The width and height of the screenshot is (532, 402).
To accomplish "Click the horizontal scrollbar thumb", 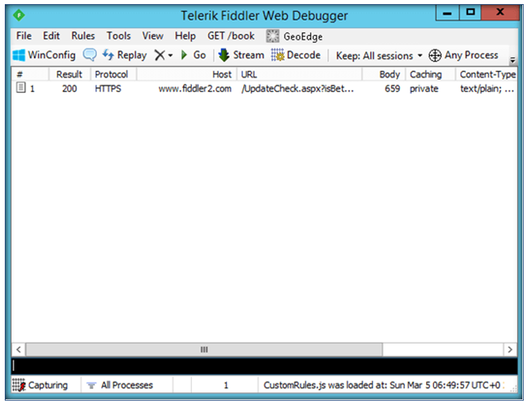I will tap(204, 349).
